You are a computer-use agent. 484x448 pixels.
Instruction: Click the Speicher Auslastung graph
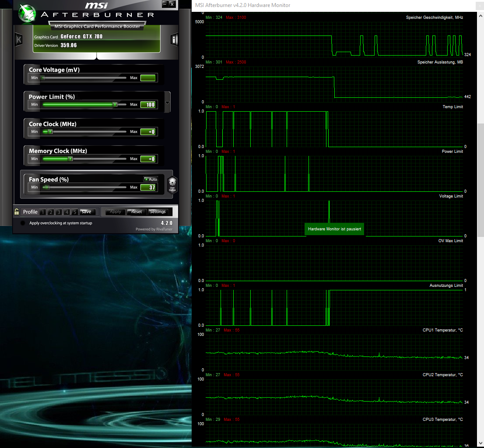coord(334,84)
